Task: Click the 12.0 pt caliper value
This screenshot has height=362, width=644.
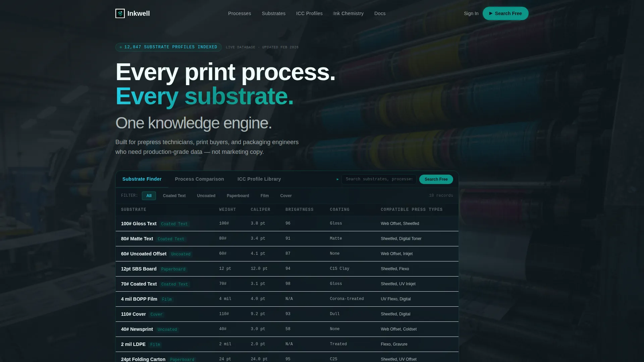Action: click(259, 269)
